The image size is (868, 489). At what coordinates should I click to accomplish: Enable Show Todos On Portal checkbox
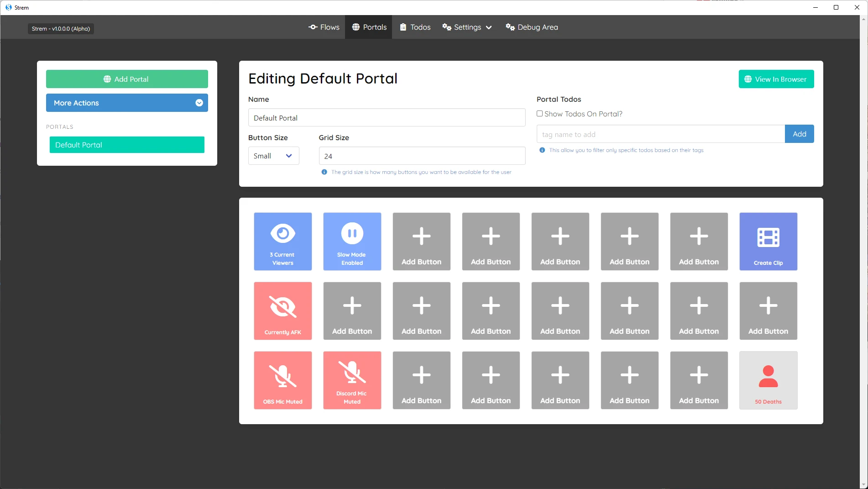tap(539, 114)
